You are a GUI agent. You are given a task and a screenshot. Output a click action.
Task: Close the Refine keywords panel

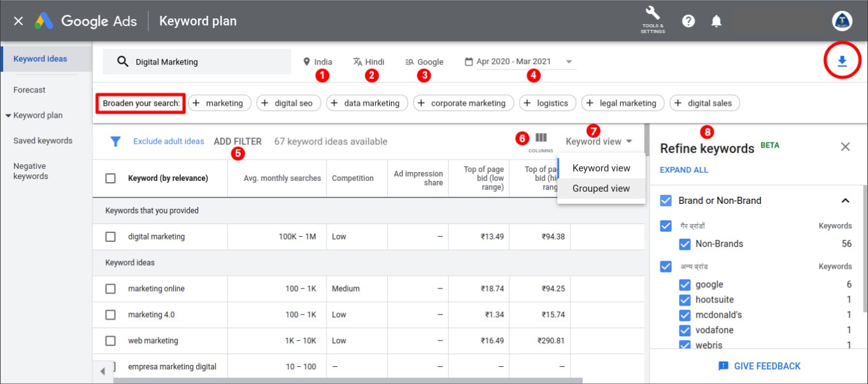tap(845, 147)
